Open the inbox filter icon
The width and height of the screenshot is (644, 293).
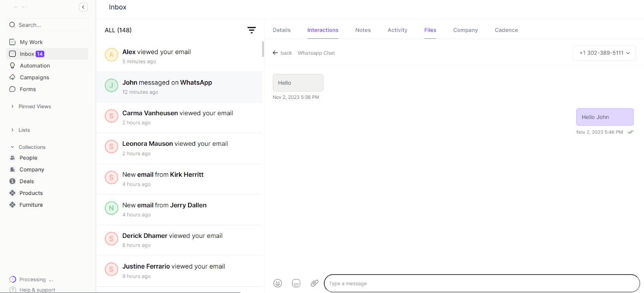(x=252, y=30)
